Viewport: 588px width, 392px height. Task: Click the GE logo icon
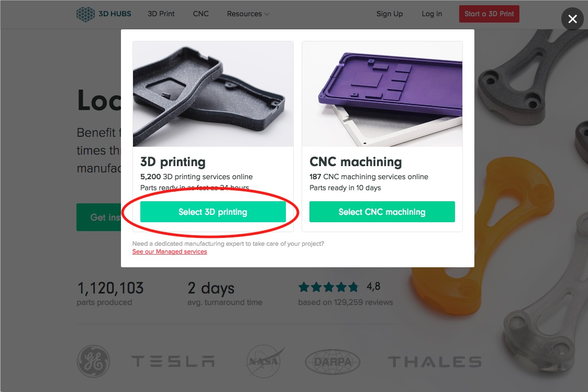[x=94, y=362]
